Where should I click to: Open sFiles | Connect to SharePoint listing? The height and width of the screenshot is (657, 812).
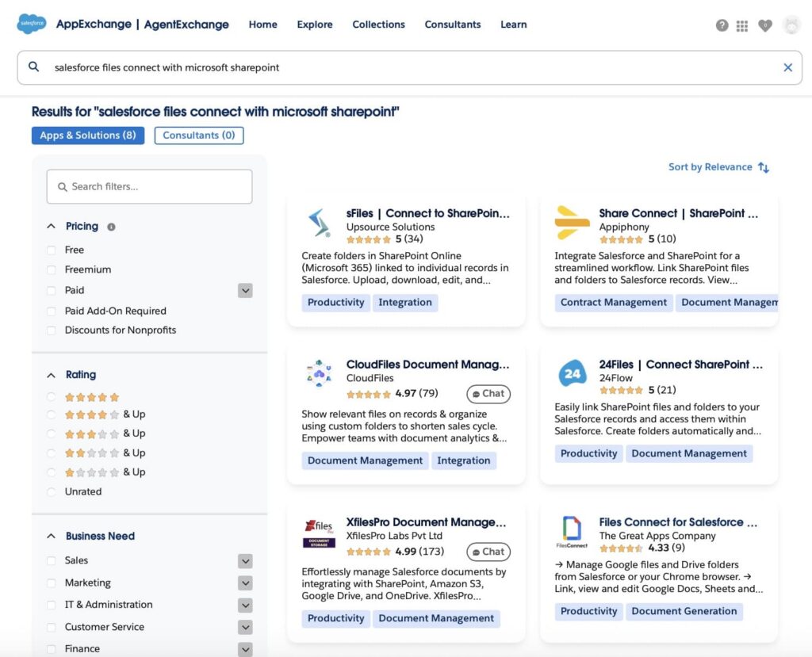pyautogui.click(x=427, y=213)
